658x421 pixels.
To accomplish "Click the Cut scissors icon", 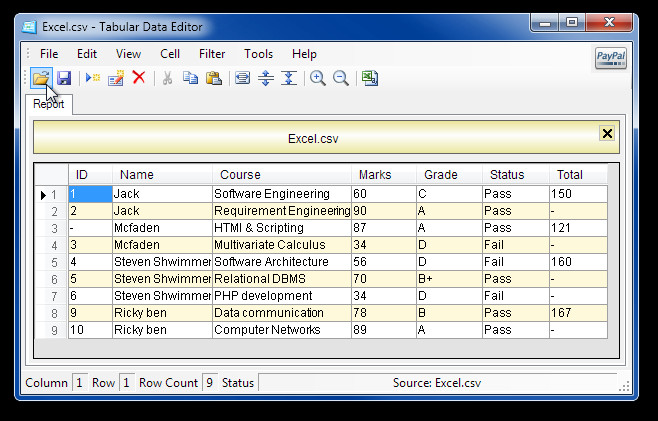I will pyautogui.click(x=167, y=78).
